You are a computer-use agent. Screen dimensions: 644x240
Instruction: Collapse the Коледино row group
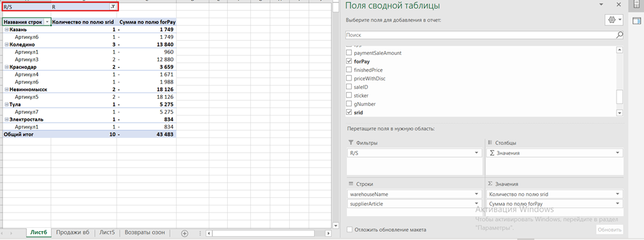tap(6, 45)
